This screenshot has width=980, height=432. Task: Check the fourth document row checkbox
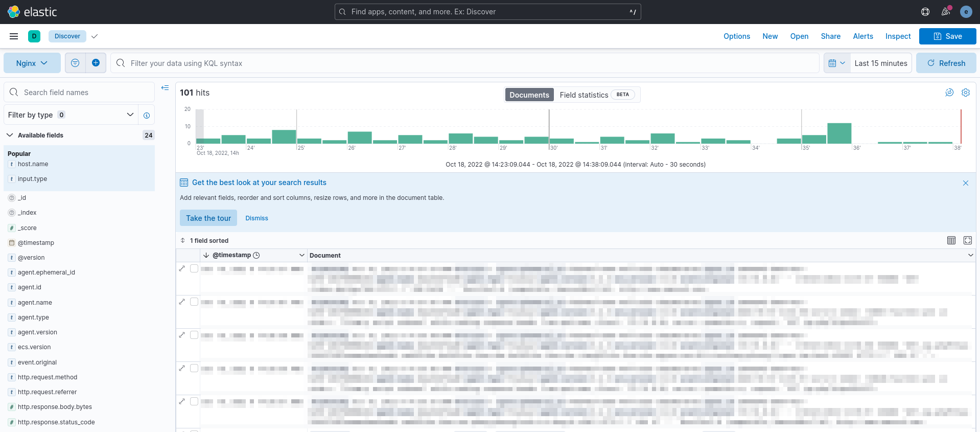pos(194,368)
